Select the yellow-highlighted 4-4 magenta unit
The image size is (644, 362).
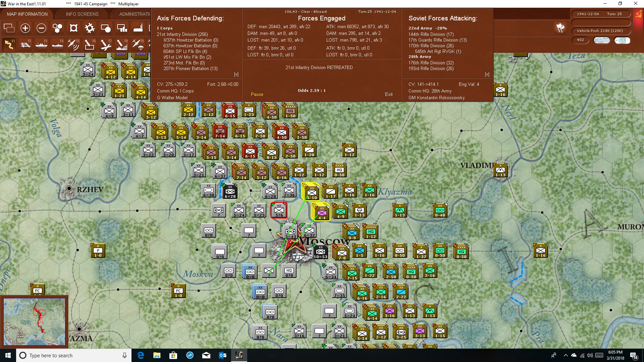click(x=321, y=212)
